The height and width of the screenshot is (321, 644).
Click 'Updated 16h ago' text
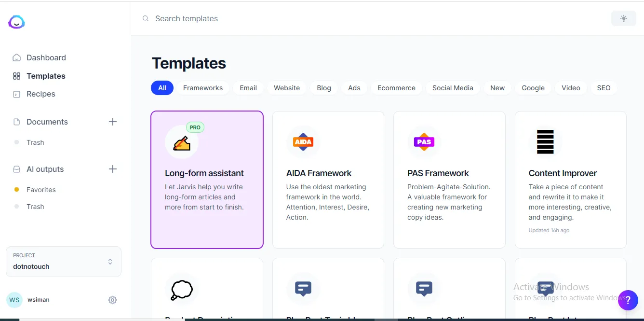(549, 230)
